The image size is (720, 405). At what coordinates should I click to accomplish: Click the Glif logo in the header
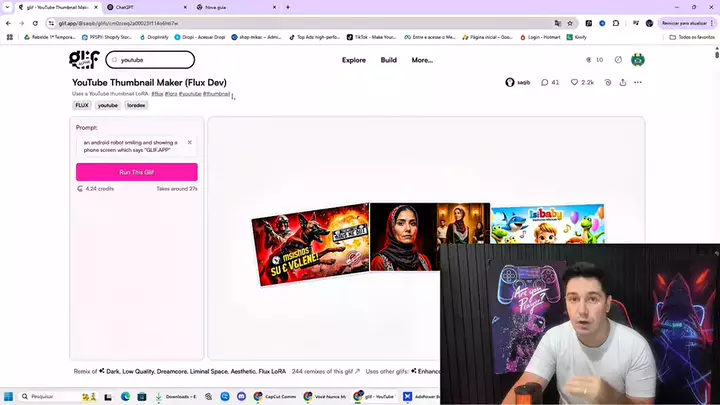[x=86, y=60]
